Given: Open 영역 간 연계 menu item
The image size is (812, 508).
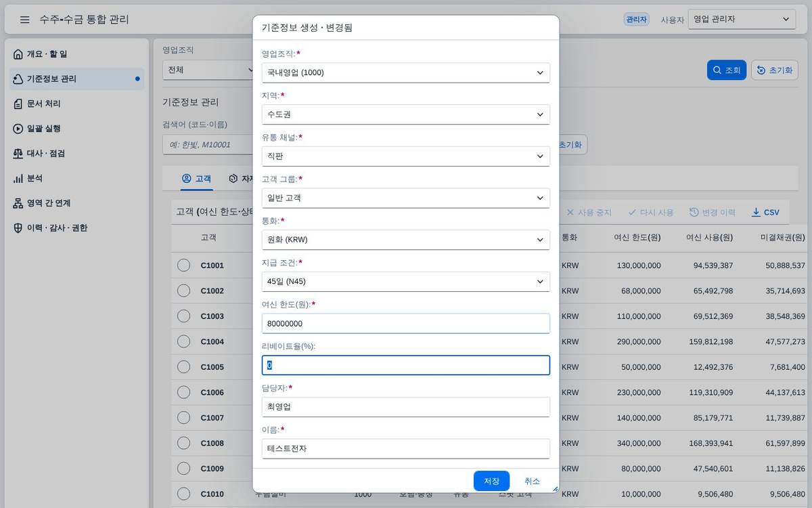Looking at the screenshot, I should 77,203.
